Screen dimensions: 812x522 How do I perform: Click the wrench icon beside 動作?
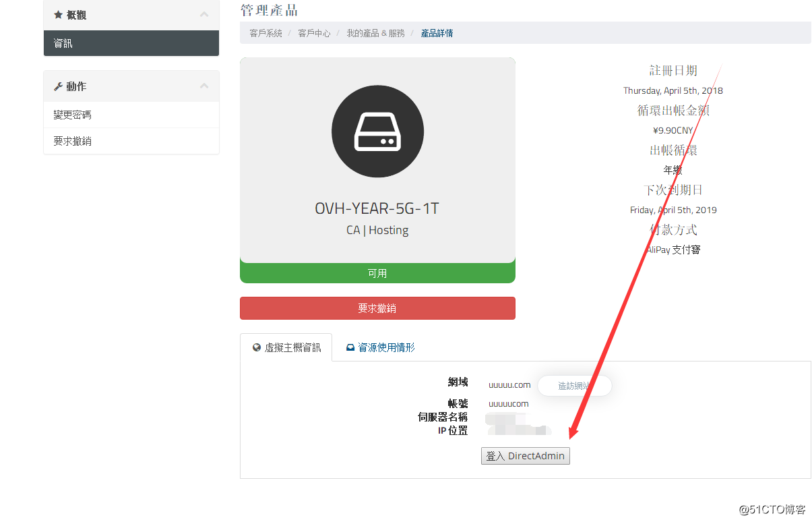point(58,86)
